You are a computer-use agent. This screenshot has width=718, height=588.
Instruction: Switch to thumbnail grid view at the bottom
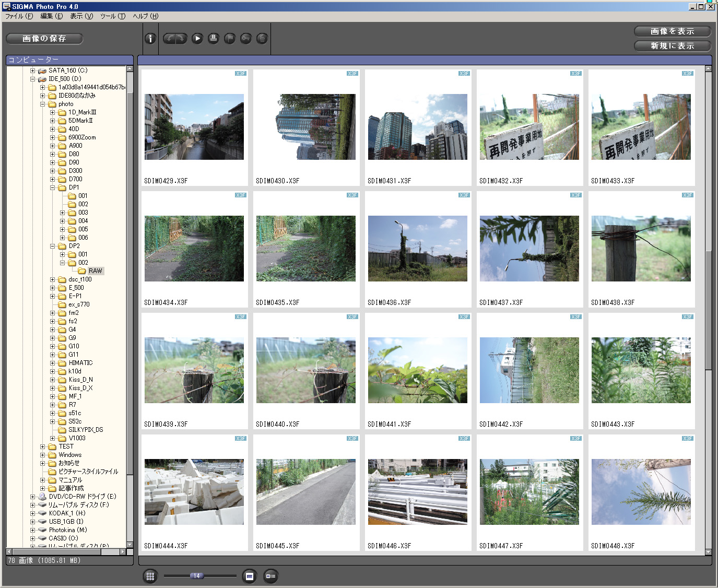coord(150,576)
